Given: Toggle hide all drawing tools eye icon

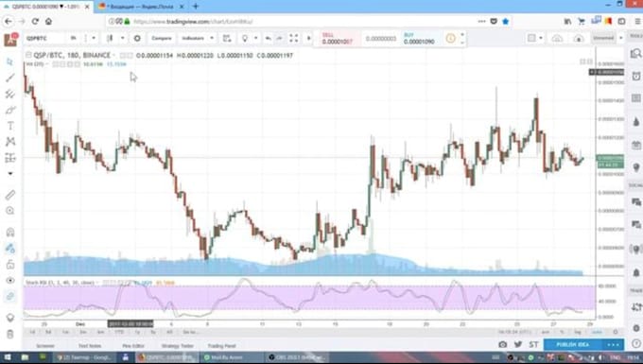Looking at the screenshot, I should pyautogui.click(x=10, y=281).
